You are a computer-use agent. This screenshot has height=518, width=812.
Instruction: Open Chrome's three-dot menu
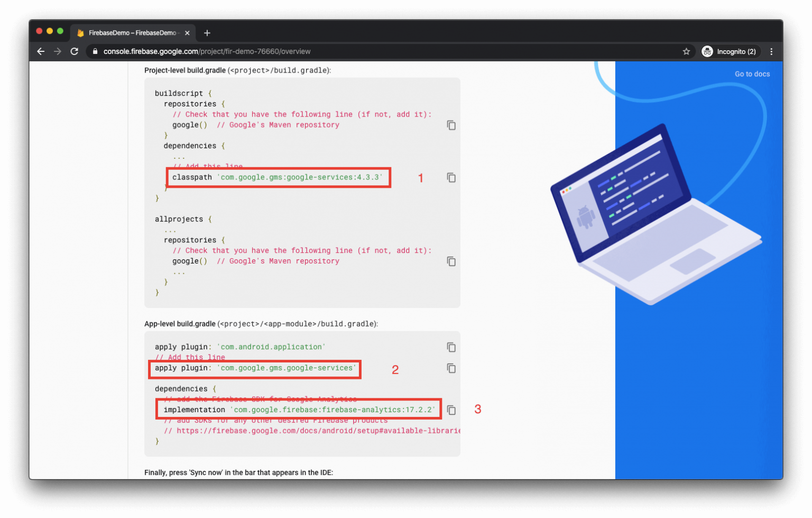point(771,51)
